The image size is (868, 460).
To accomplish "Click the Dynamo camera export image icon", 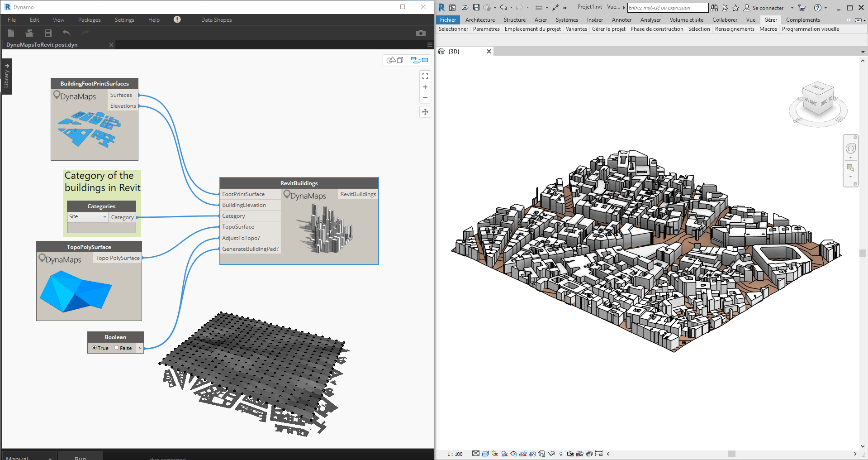I will pos(421,33).
